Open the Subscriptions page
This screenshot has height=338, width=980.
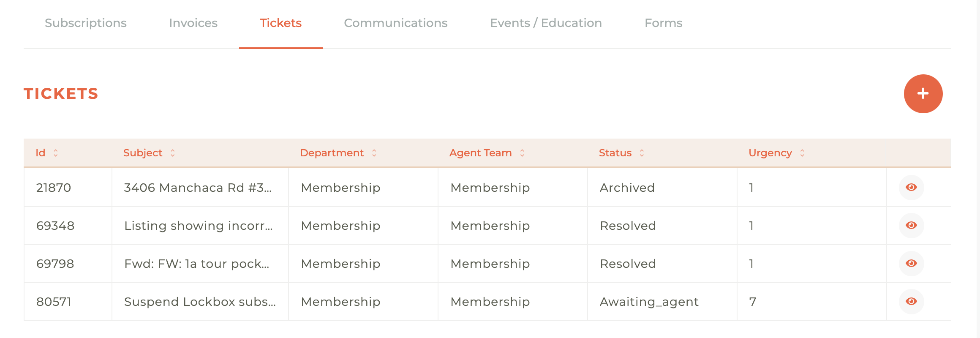tap(86, 23)
